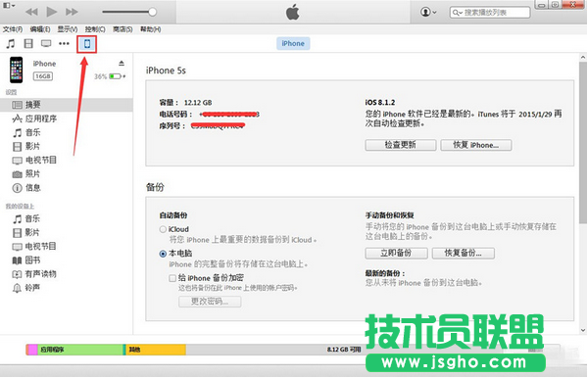
Task: Select the 本电脑 backup radio button
Action: (163, 254)
